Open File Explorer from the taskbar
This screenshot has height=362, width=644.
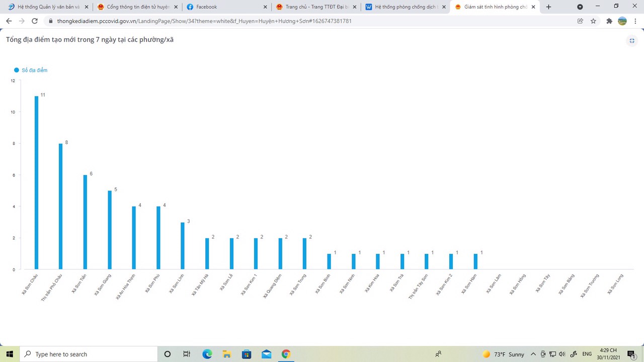click(x=226, y=354)
